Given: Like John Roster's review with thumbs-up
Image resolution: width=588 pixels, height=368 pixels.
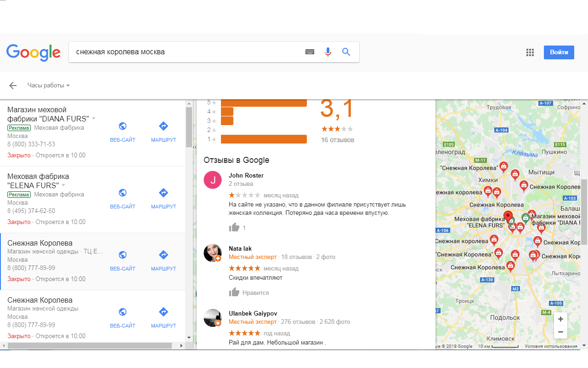Looking at the screenshot, I should (234, 227).
